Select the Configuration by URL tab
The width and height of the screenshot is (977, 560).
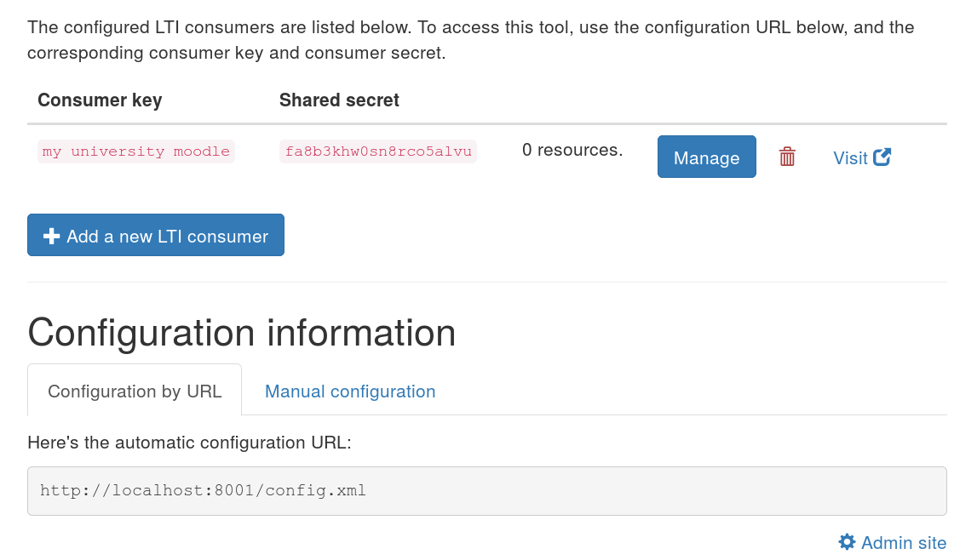135,390
